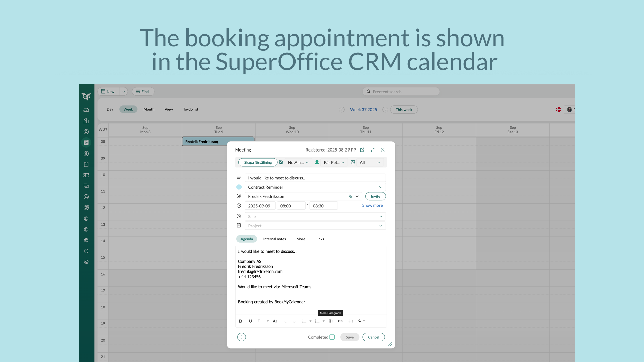Switch to the Day view
This screenshot has height=362, width=644.
click(110, 109)
